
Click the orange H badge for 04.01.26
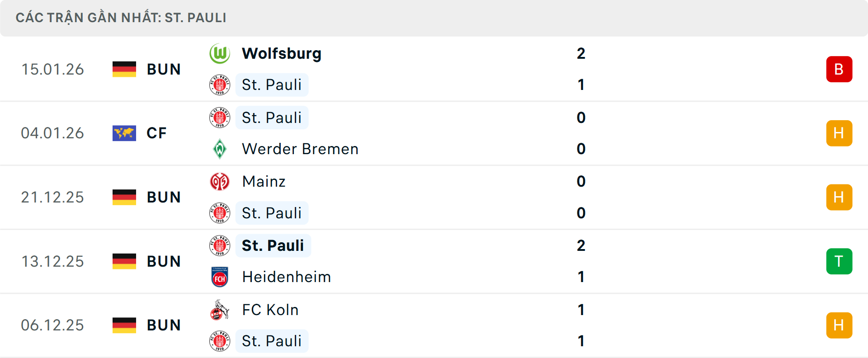(x=839, y=133)
